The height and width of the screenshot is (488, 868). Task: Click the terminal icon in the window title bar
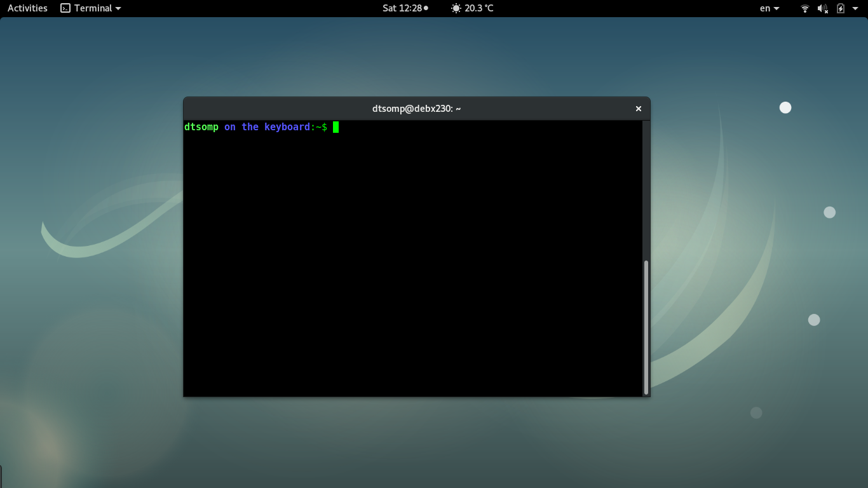pos(64,8)
